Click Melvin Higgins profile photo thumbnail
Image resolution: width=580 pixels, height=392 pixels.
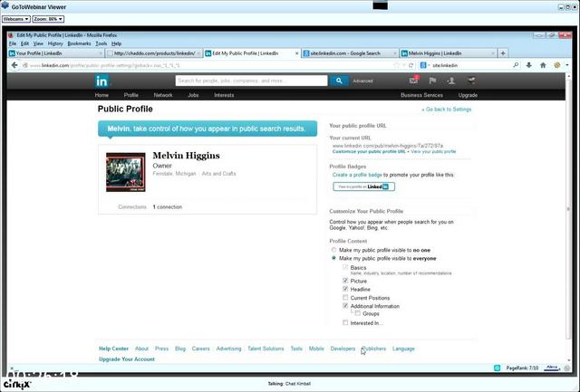click(x=126, y=172)
